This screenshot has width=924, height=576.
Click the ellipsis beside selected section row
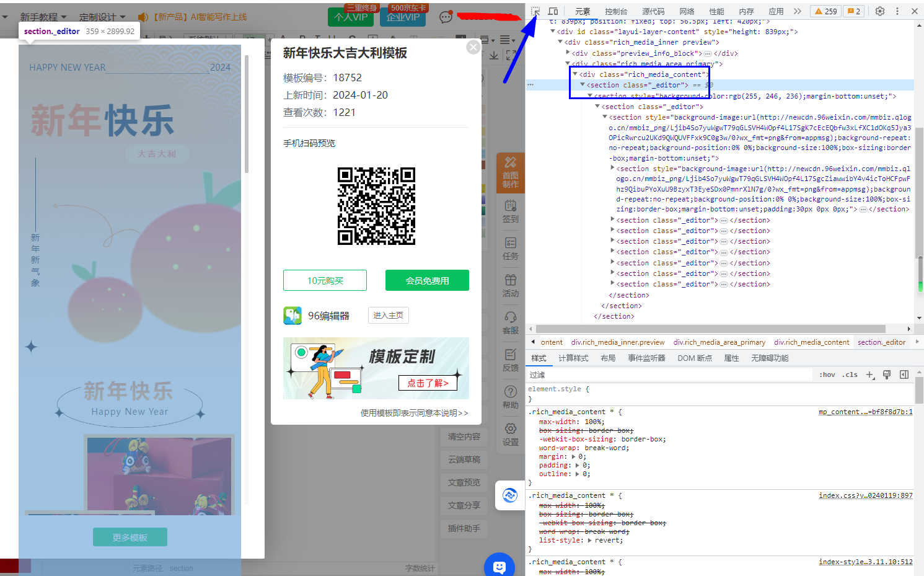[530, 85]
